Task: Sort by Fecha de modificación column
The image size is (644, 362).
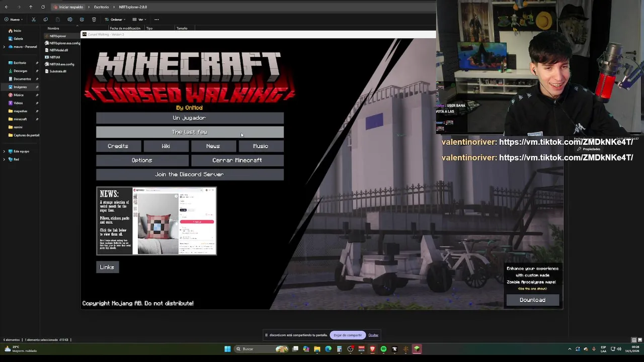Action: [x=125, y=29]
